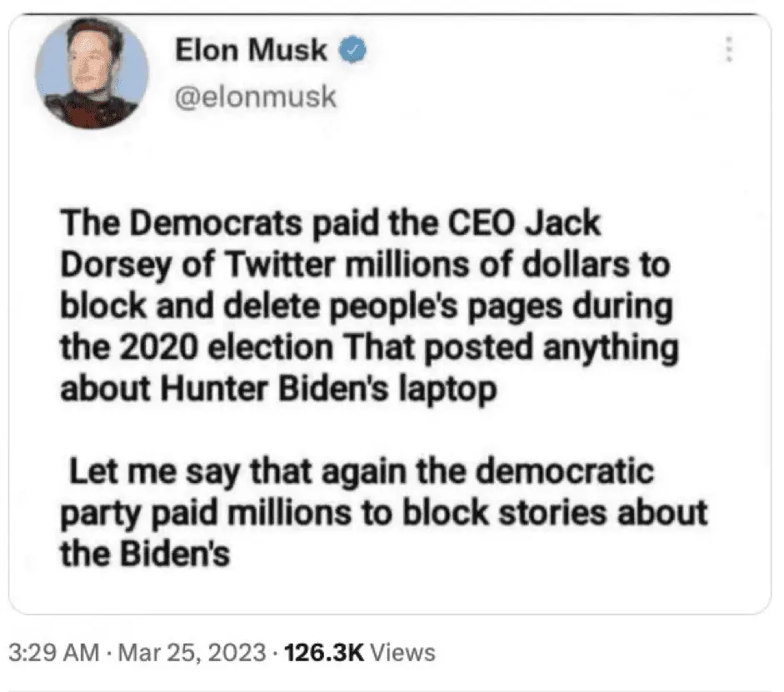The image size is (784, 692).
Task: Click the blue verified checkmark badge
Action: (351, 52)
